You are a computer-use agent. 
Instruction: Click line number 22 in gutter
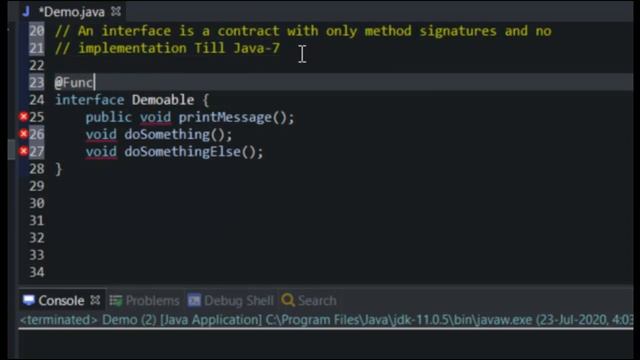pos(37,65)
